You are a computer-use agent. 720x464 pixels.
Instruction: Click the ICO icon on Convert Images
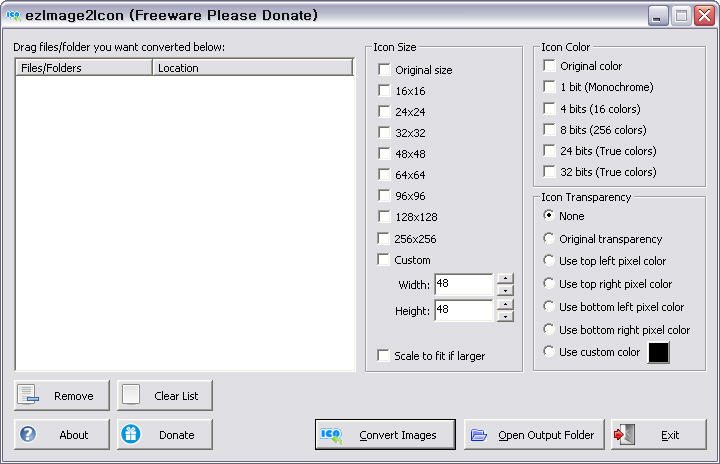pyautogui.click(x=331, y=435)
